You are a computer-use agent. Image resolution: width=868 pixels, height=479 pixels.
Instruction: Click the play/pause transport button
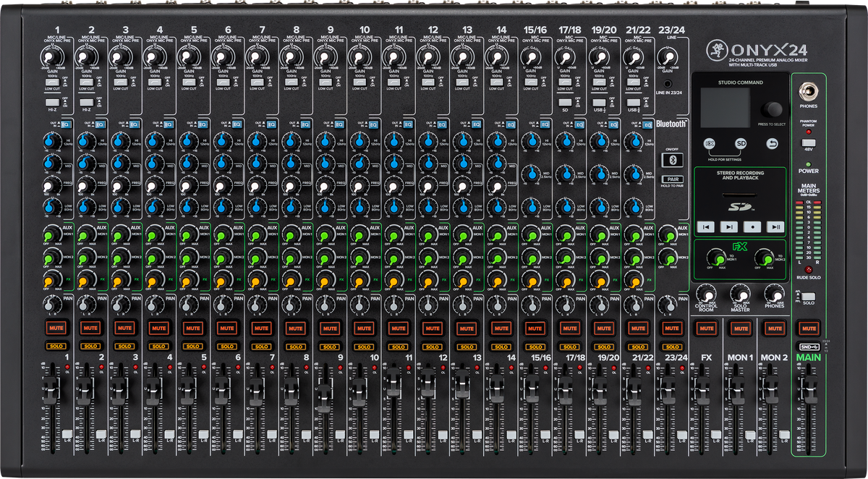click(x=775, y=226)
